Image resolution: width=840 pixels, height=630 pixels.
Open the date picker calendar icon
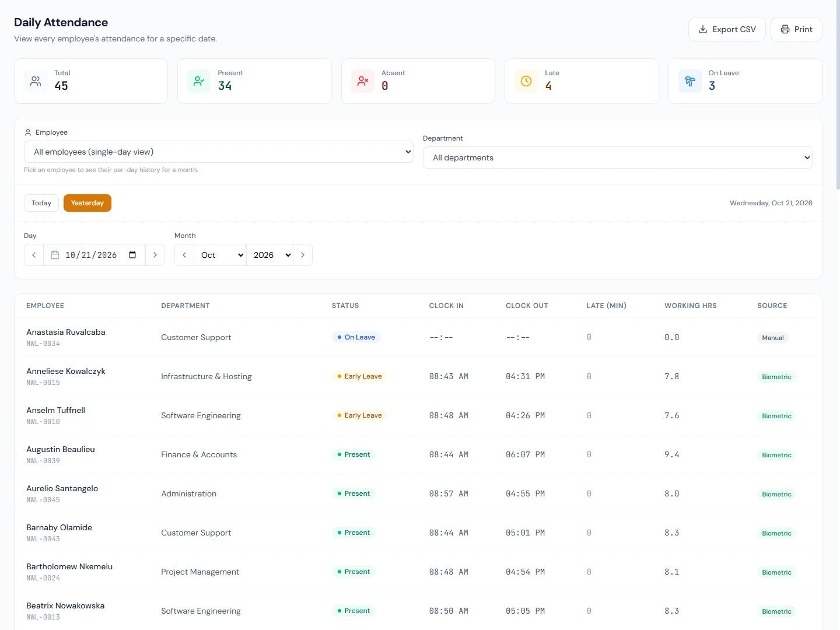pos(132,255)
